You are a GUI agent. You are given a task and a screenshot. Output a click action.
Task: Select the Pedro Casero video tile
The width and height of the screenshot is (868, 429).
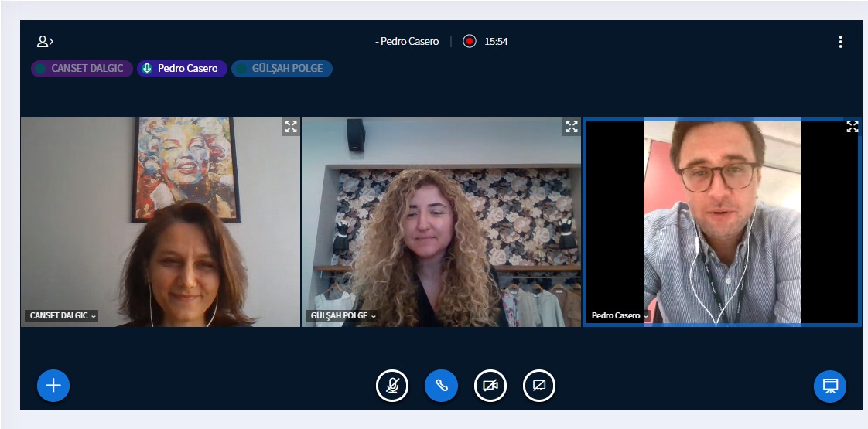coord(722,223)
